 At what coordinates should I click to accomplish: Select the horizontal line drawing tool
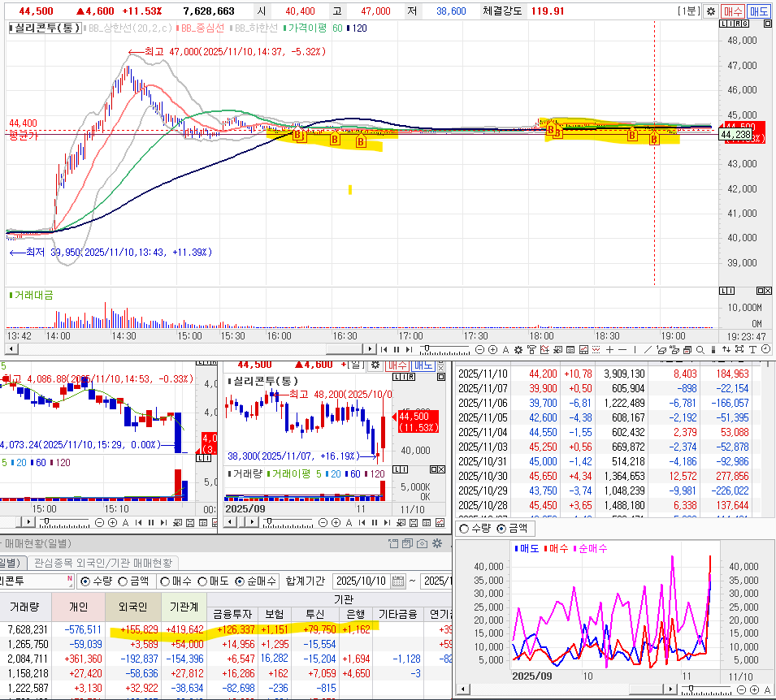pos(622,350)
